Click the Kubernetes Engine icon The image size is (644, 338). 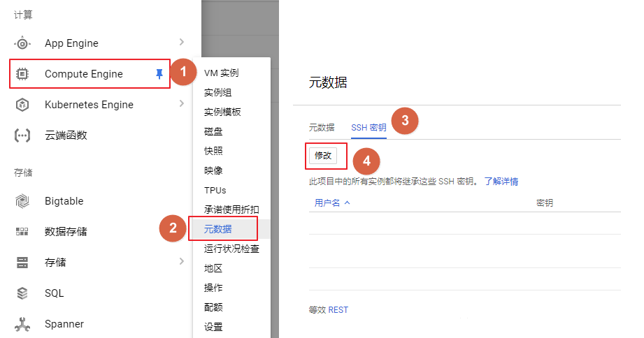tap(22, 105)
